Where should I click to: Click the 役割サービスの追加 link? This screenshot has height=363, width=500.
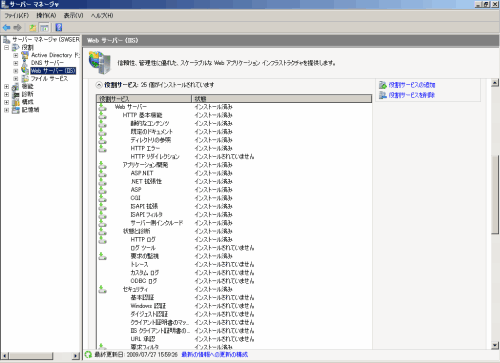tap(412, 85)
